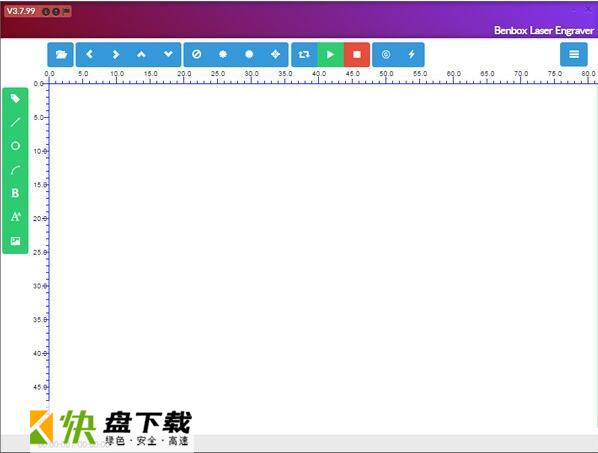The image size is (598, 453).
Task: Stop engraving with the red stop button
Action: (x=357, y=55)
